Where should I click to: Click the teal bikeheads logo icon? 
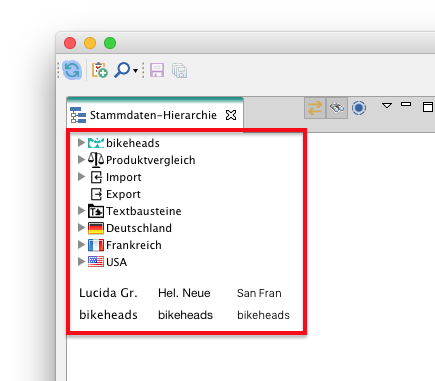[x=96, y=143]
